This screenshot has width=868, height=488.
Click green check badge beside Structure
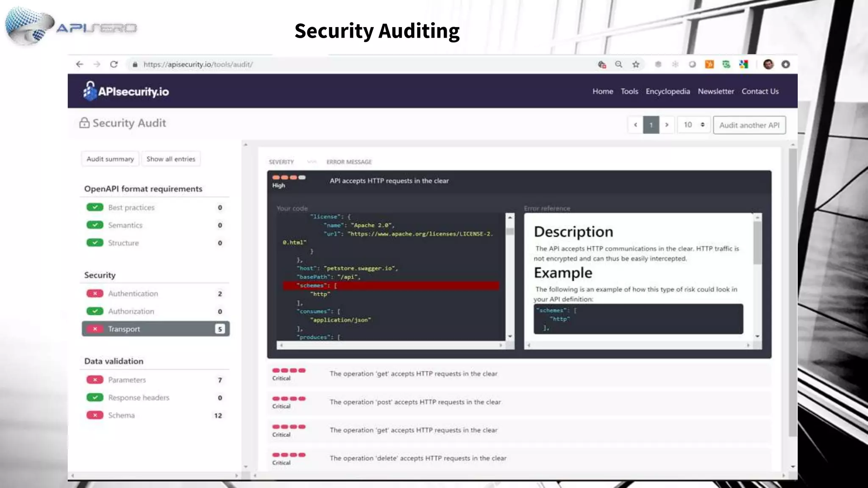[95, 243]
